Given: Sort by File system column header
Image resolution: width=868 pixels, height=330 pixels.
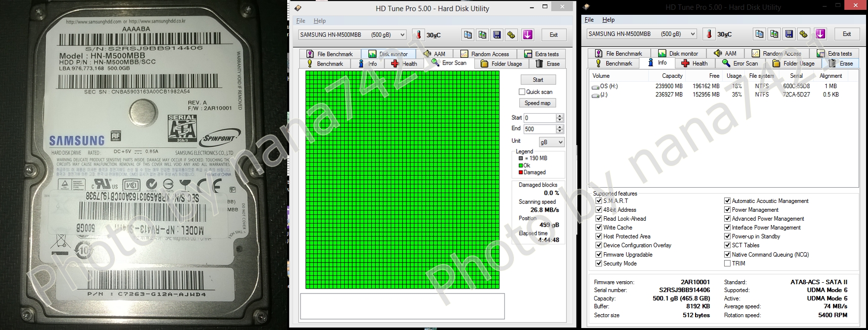Looking at the screenshot, I should (x=761, y=76).
